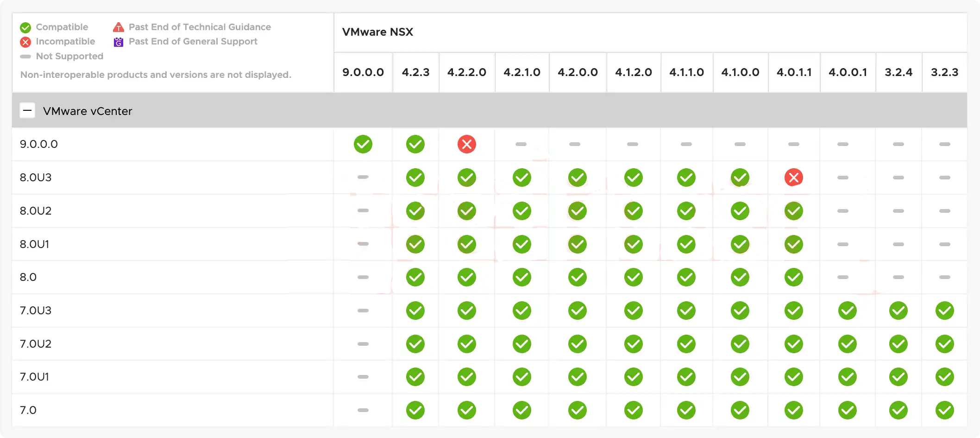Image resolution: width=980 pixels, height=438 pixels.
Task: Click the Past End of Technical Guidance icon
Action: (x=118, y=27)
